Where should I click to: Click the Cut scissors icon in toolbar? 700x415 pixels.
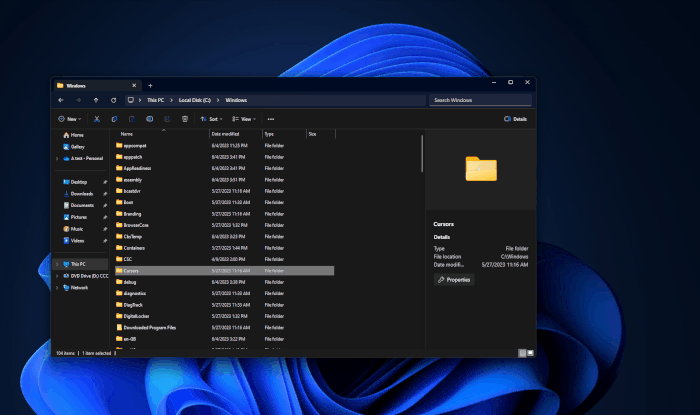click(x=97, y=119)
